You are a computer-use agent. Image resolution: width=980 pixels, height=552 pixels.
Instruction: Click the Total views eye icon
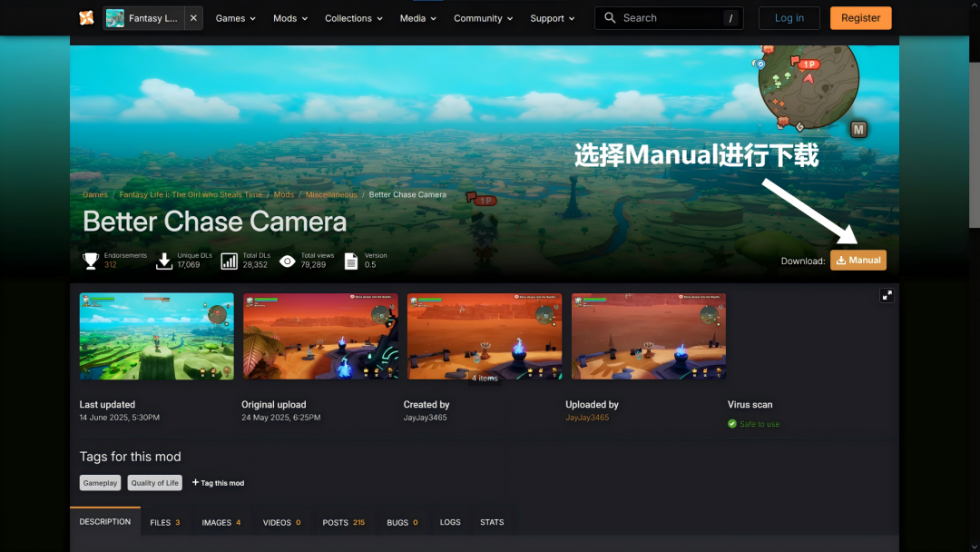[288, 261]
